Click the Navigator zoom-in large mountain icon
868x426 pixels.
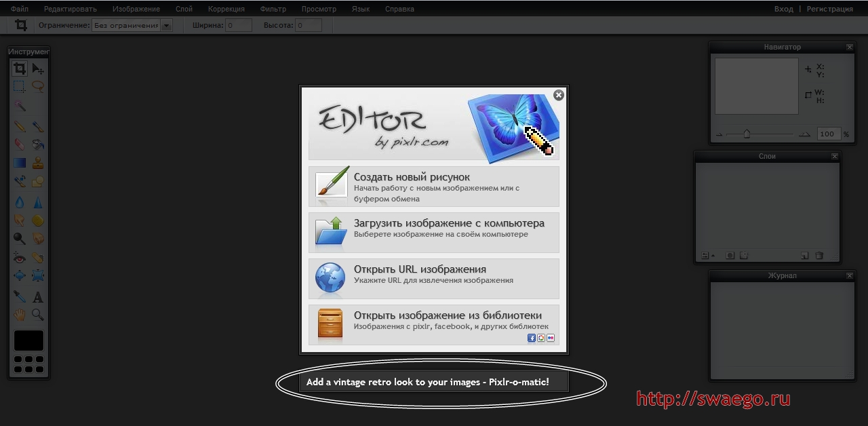click(804, 134)
